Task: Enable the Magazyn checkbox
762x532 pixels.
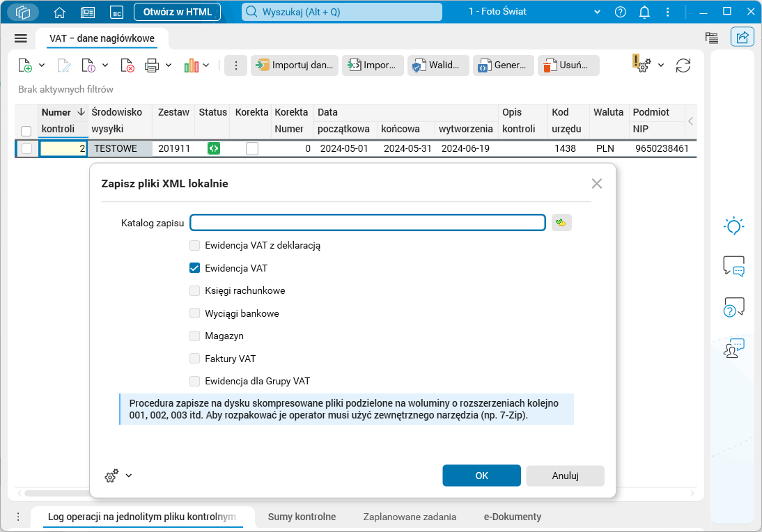Action: point(194,336)
